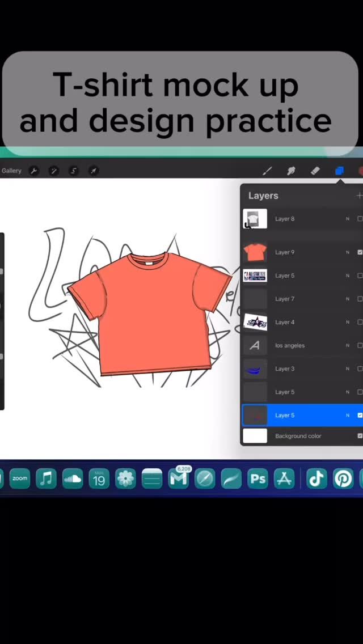Expand blend mode N on Layer 4
Viewport: 363px width, 644px height.
tap(348, 322)
